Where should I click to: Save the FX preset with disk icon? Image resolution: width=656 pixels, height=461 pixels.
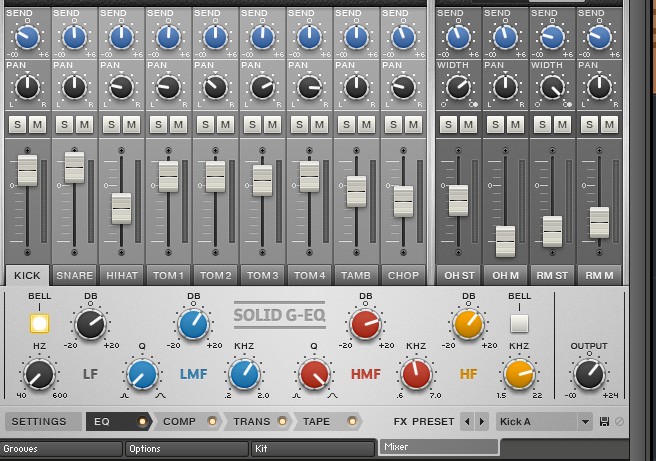[604, 422]
